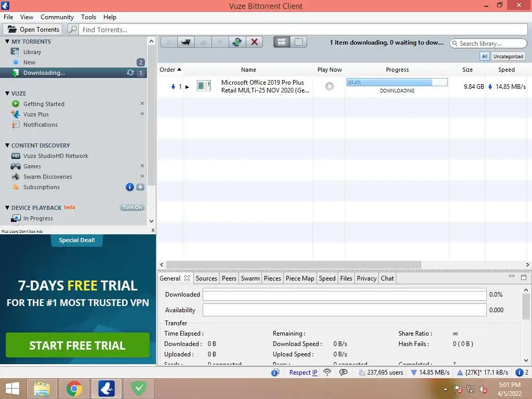Image resolution: width=532 pixels, height=399 pixels.
Task: Open the View menu
Action: [26, 17]
